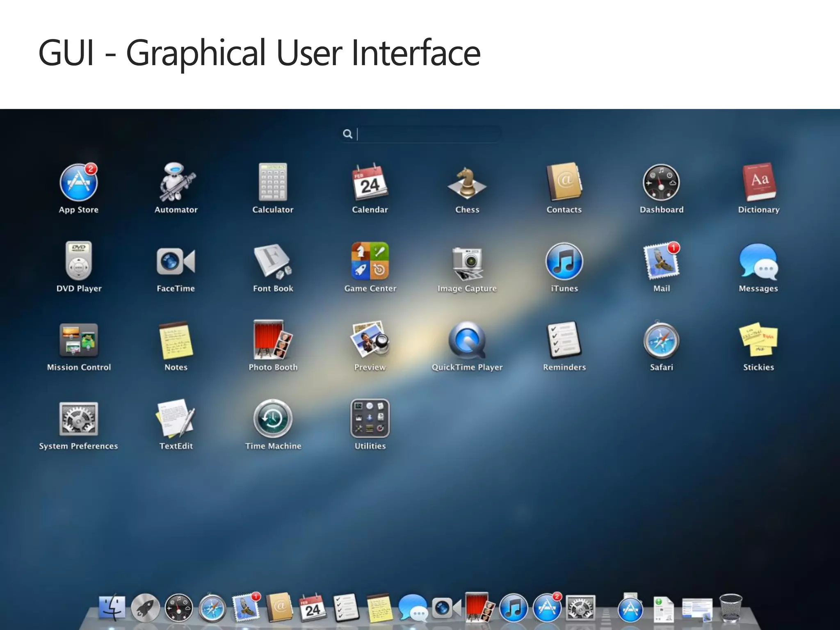This screenshot has height=630, width=840.
Task: Launch DVD Player
Action: coord(79,261)
